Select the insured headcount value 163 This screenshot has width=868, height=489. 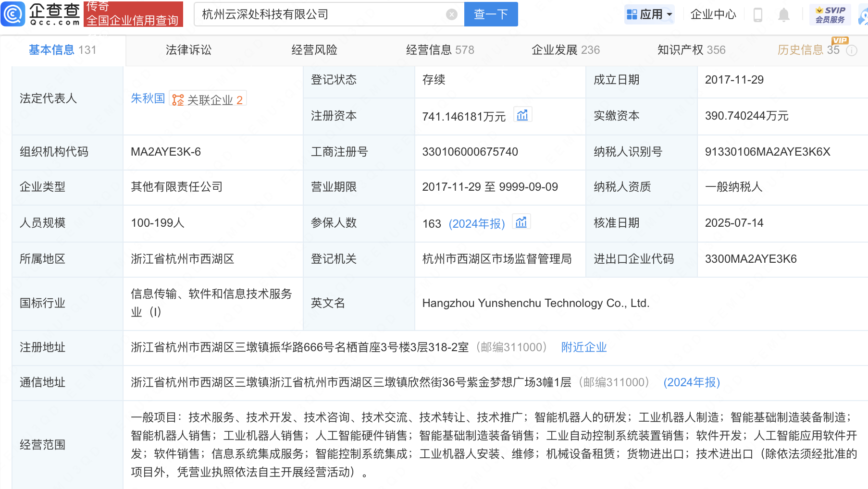[x=432, y=224]
